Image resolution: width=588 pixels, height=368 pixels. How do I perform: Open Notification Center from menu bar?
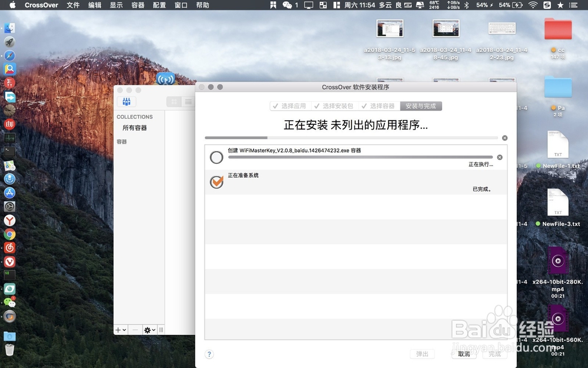coord(573,5)
